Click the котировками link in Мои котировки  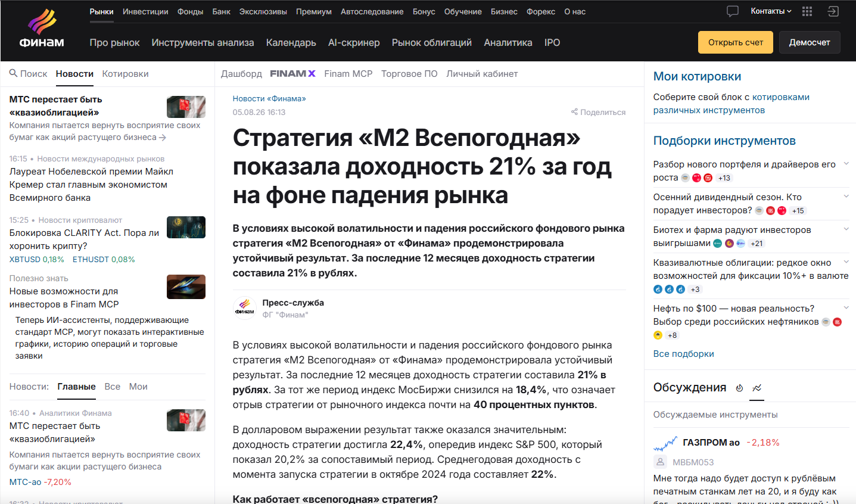tap(781, 97)
